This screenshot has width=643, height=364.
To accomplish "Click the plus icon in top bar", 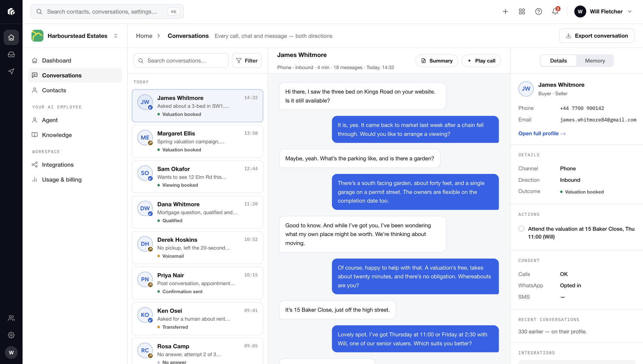I will pos(505,12).
